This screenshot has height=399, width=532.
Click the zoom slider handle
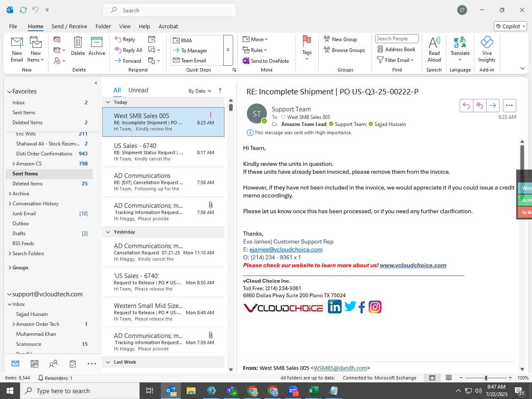(486, 378)
